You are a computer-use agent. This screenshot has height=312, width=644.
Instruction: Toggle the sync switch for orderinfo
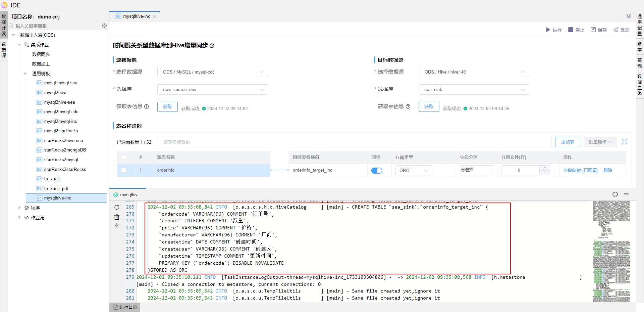coord(377,171)
